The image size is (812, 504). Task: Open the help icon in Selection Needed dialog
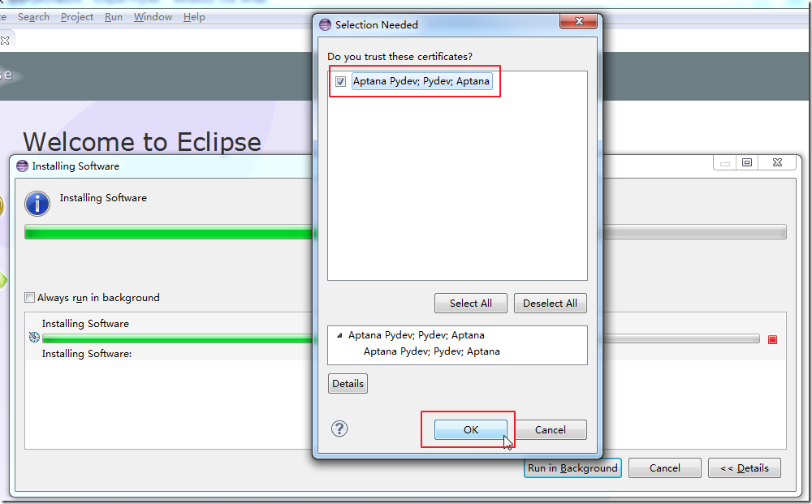point(339,429)
